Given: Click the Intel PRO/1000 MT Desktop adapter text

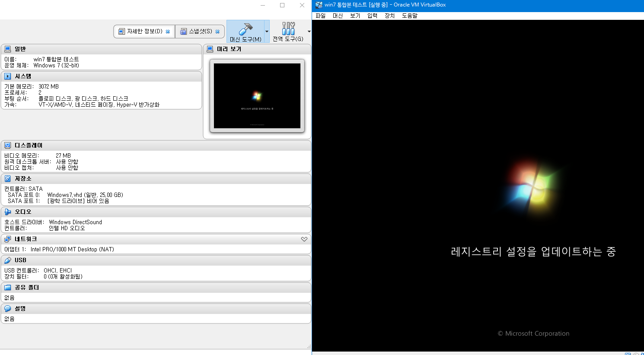Looking at the screenshot, I should (72, 249).
